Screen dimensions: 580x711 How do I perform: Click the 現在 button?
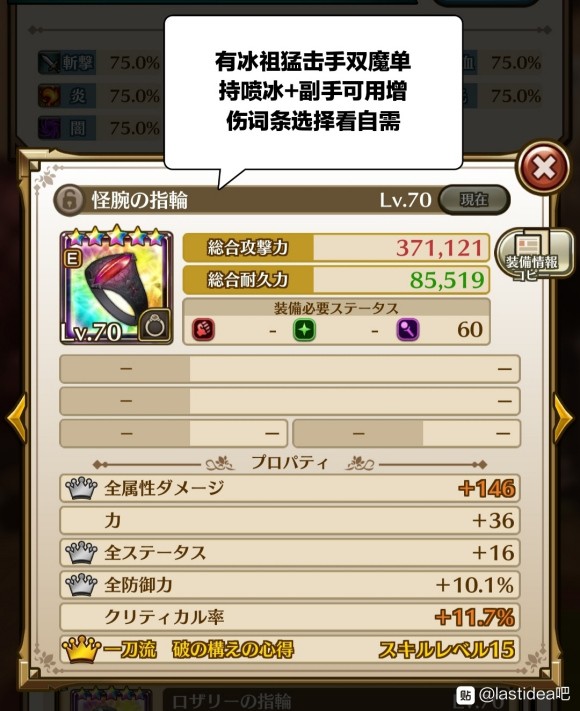click(x=474, y=200)
